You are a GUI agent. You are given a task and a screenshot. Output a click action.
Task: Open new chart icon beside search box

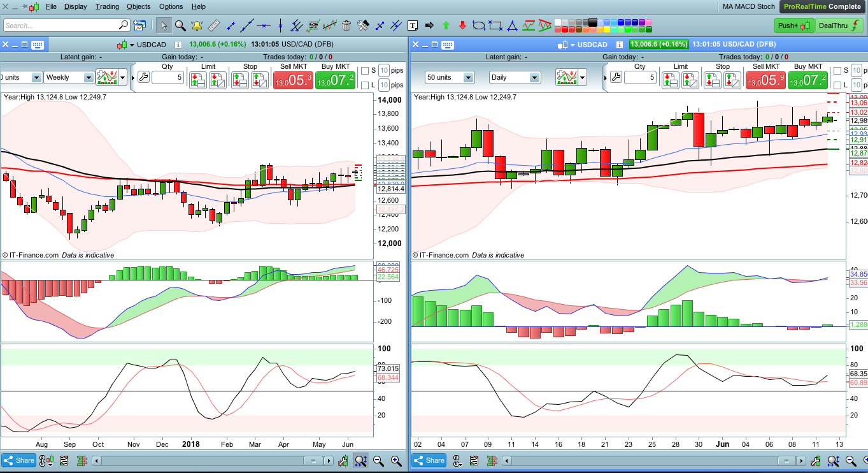(140, 25)
